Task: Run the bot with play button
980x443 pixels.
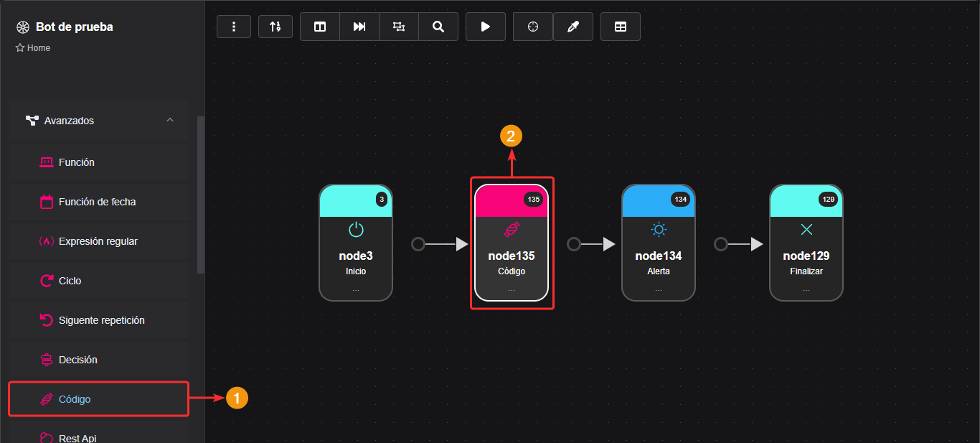Action: tap(486, 27)
